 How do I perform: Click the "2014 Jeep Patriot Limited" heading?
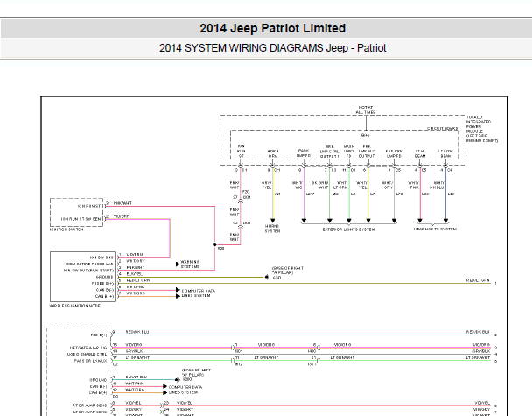click(272, 28)
